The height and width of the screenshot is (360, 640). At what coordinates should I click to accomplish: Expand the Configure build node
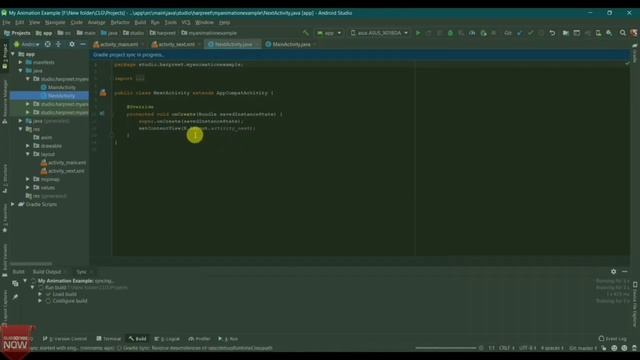pyautogui.click(x=40, y=301)
